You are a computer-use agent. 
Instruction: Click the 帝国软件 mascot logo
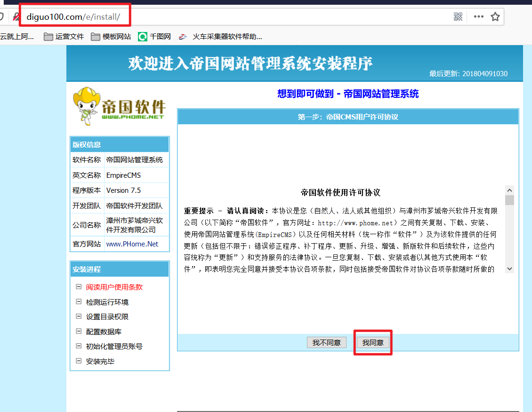(x=120, y=106)
